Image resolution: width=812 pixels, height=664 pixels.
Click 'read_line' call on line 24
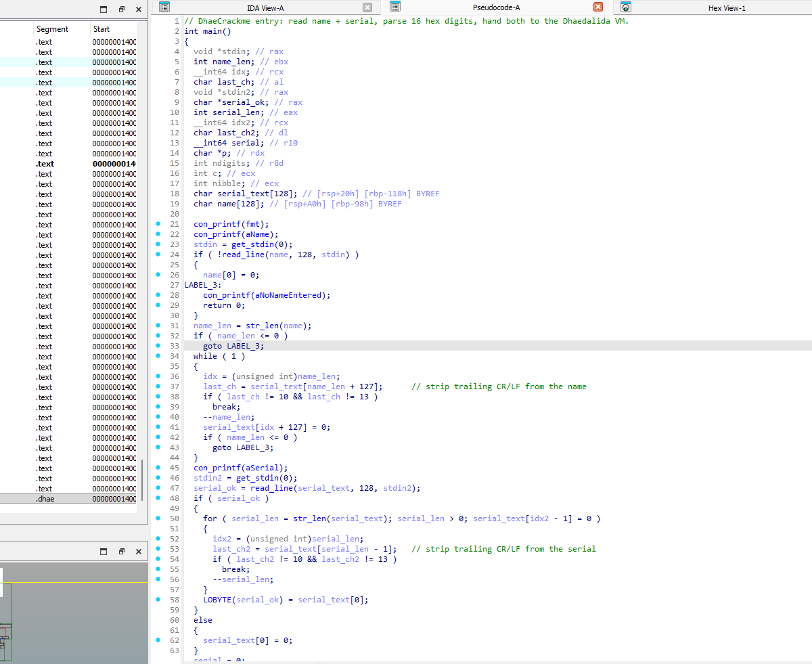(243, 254)
